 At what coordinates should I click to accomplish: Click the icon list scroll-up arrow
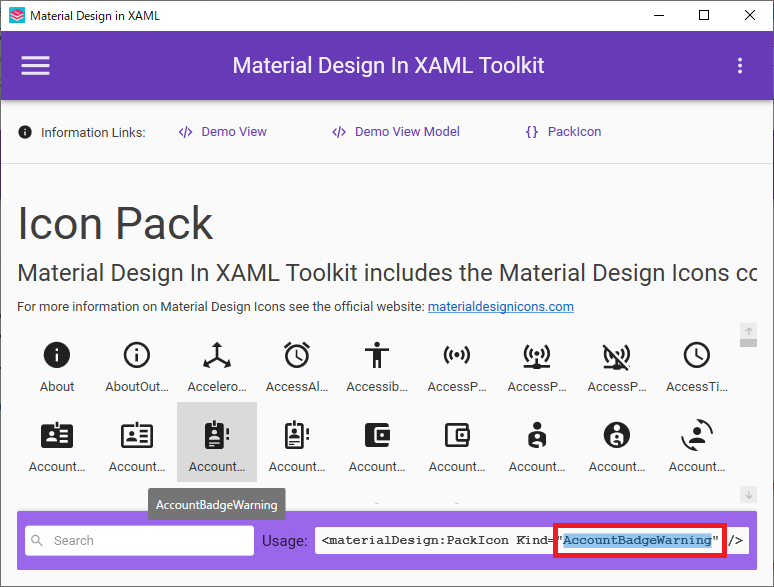pos(748,331)
